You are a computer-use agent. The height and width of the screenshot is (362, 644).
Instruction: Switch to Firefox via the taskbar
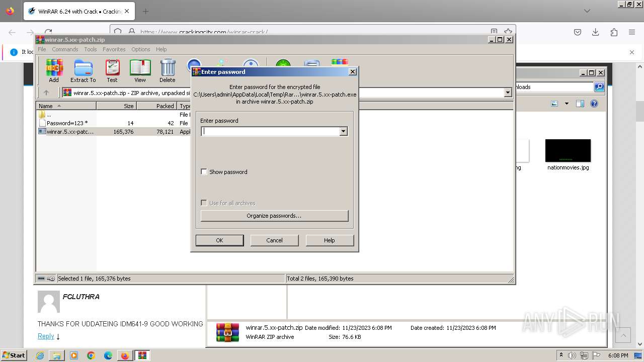[125, 355]
